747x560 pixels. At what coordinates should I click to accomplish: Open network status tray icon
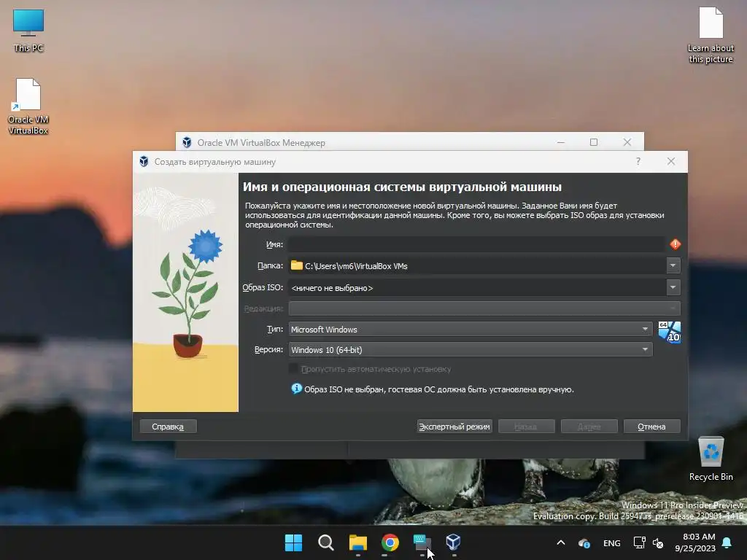[x=639, y=542]
